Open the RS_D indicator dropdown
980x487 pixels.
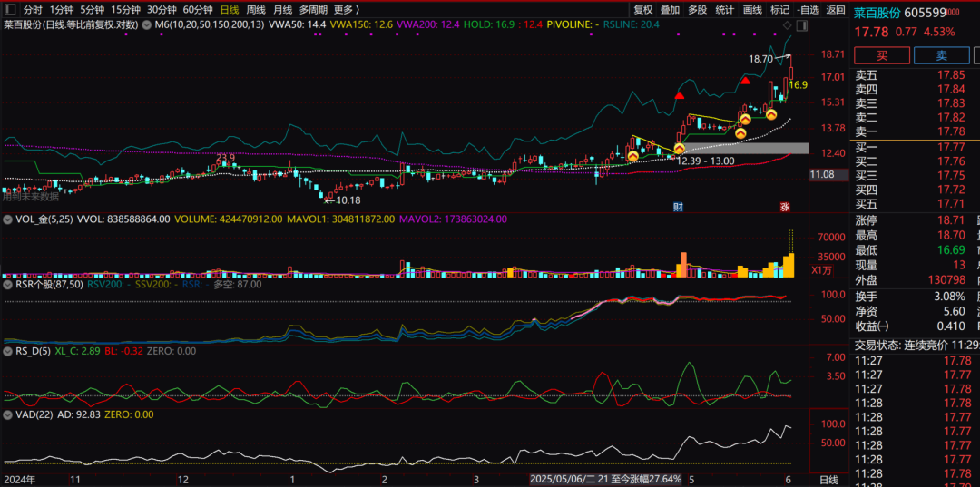pyautogui.click(x=7, y=352)
